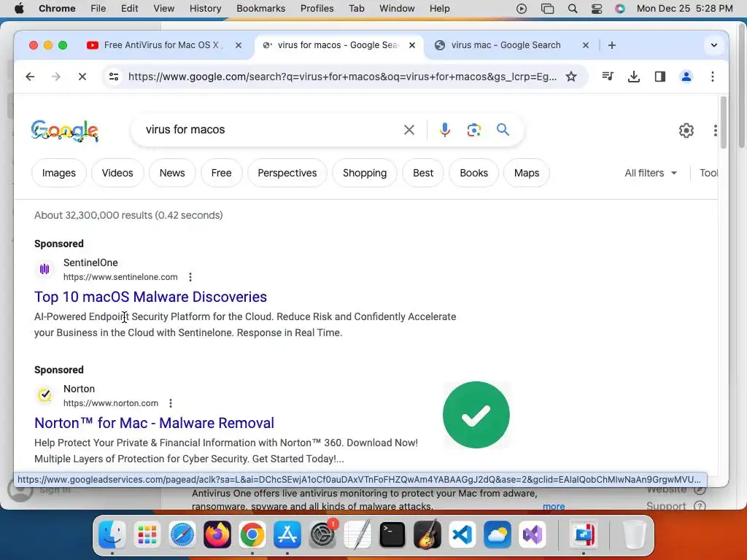The height and width of the screenshot is (560, 747).
Task: Close the Free AntiVirus YouTube tab
Action: pos(239,45)
